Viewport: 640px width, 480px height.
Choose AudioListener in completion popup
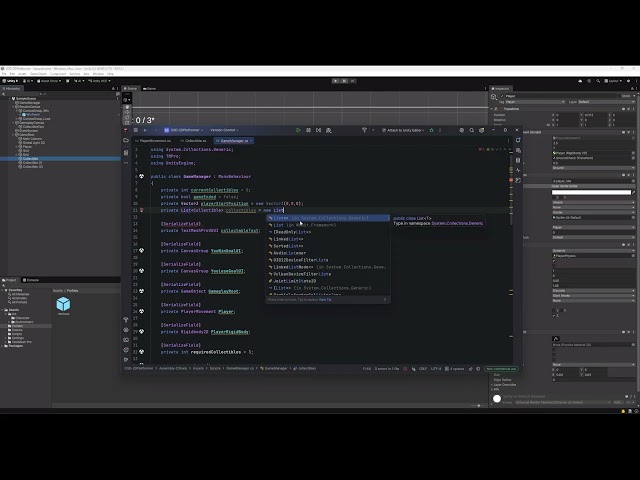click(328, 253)
